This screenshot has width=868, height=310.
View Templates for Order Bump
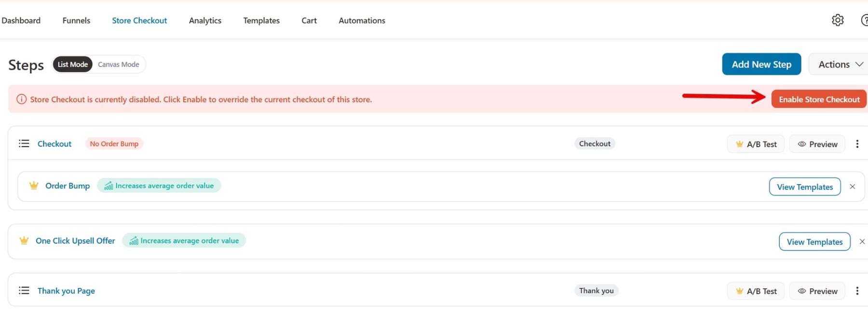tap(805, 187)
